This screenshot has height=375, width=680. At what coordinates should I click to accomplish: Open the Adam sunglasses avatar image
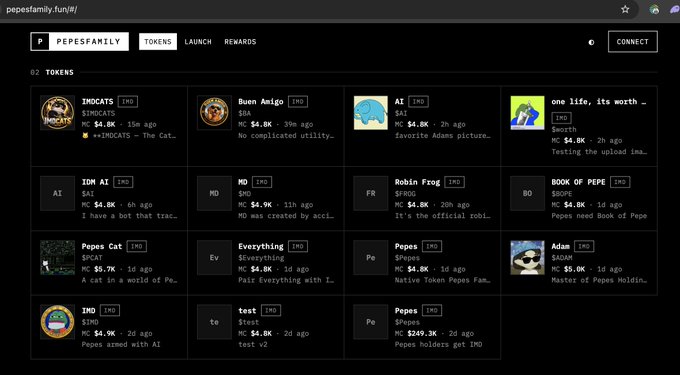527,258
